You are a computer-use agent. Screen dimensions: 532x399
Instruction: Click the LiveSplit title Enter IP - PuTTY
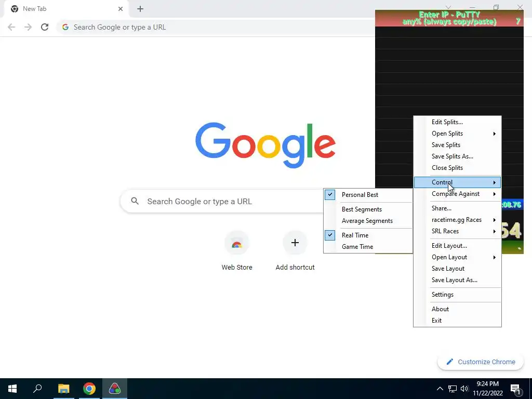(449, 15)
